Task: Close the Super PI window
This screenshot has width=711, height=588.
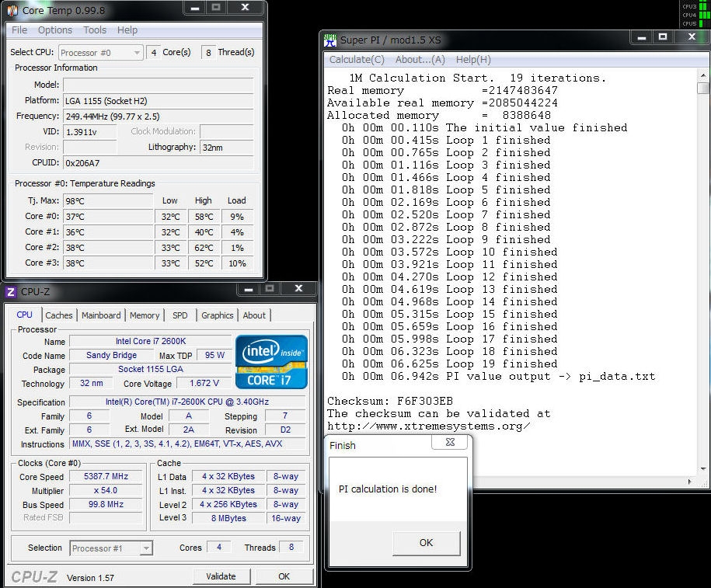Action: 692,37
